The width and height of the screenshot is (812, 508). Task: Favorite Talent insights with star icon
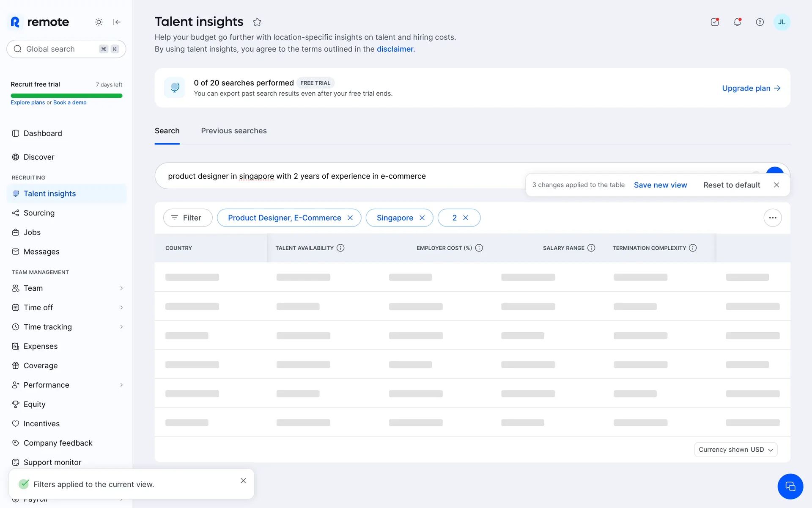coord(257,22)
